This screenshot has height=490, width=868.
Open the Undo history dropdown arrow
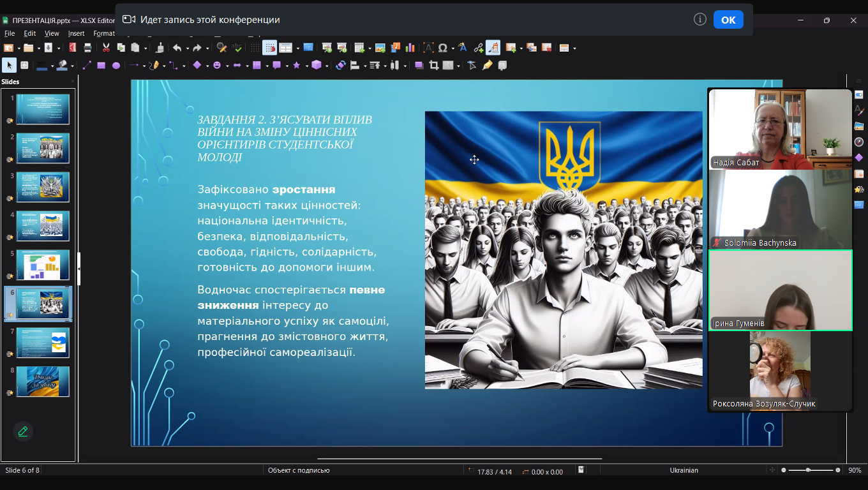tap(186, 48)
